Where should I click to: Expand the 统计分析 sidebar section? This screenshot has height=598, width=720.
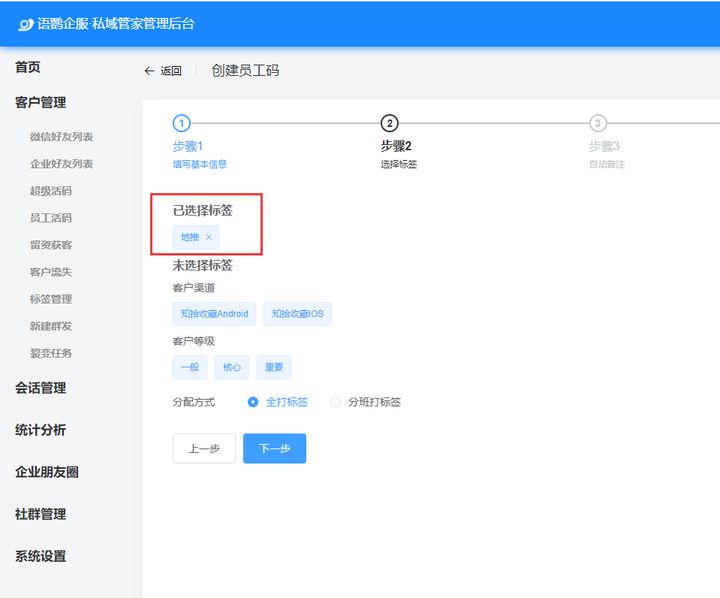click(x=40, y=430)
